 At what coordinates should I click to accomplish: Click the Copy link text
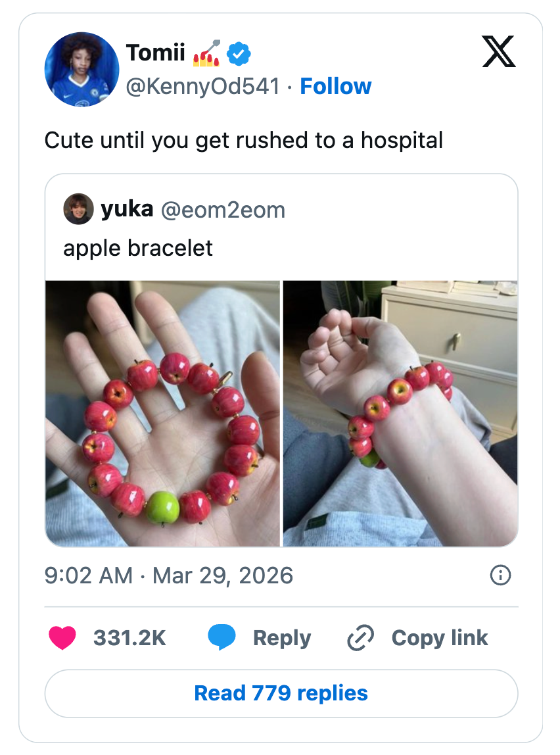(440, 637)
